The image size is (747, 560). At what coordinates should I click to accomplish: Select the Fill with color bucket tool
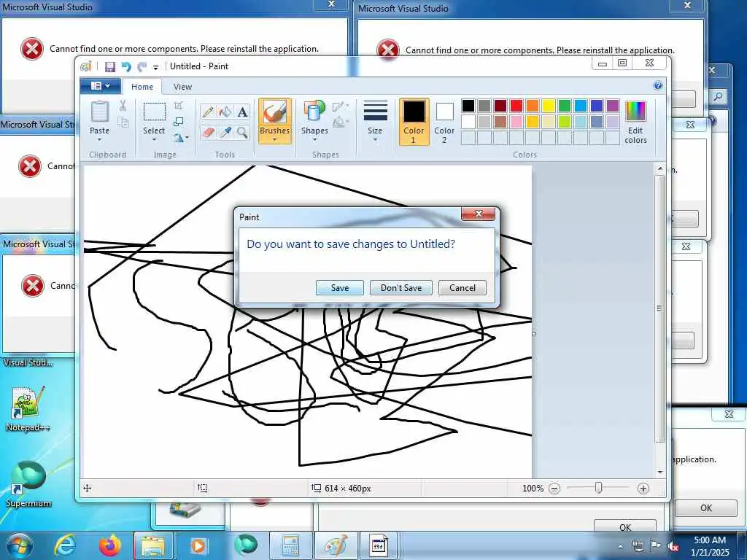point(225,112)
